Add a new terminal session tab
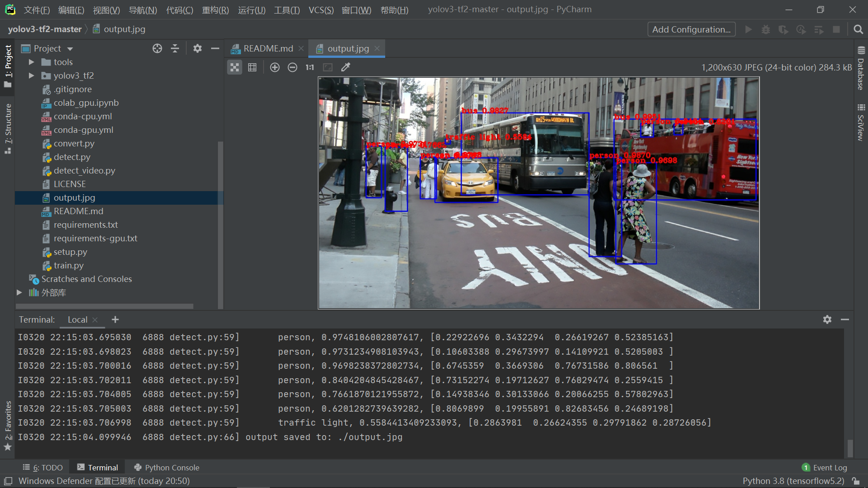868x488 pixels. pyautogui.click(x=115, y=319)
